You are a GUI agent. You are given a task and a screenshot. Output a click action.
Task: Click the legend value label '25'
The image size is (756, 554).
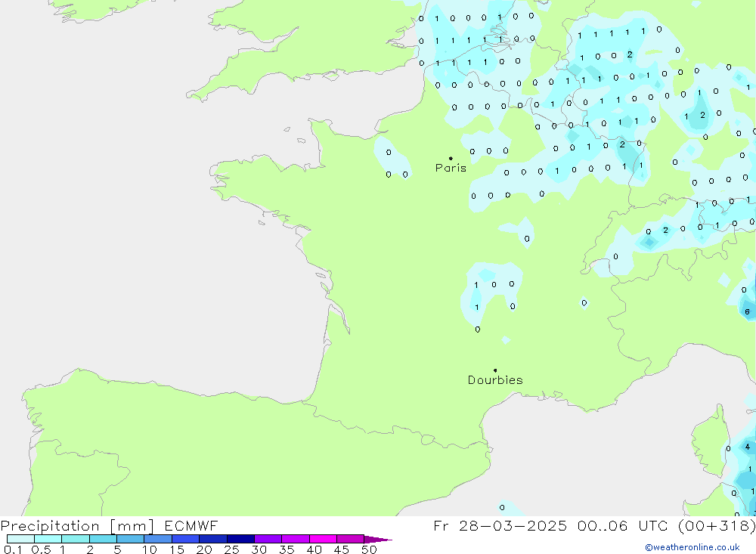[x=231, y=549]
